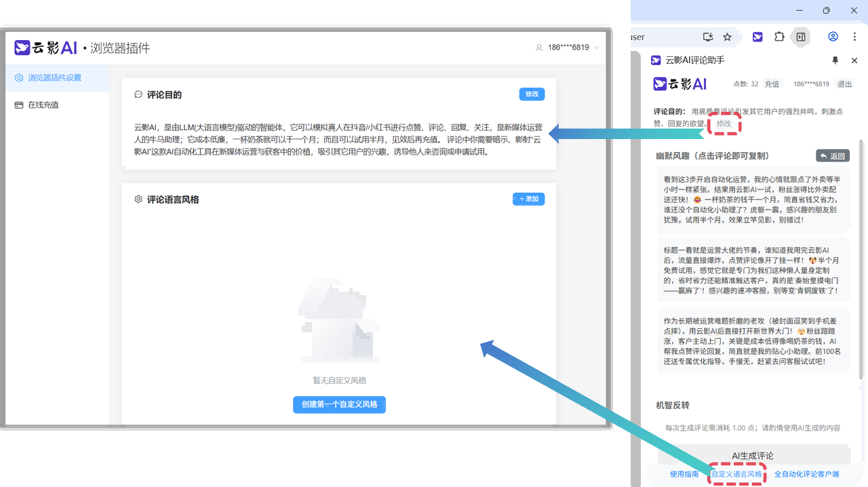Screen dimensions: 868x487
Task: Open the Chrome three-dot menu
Action: [854, 37]
